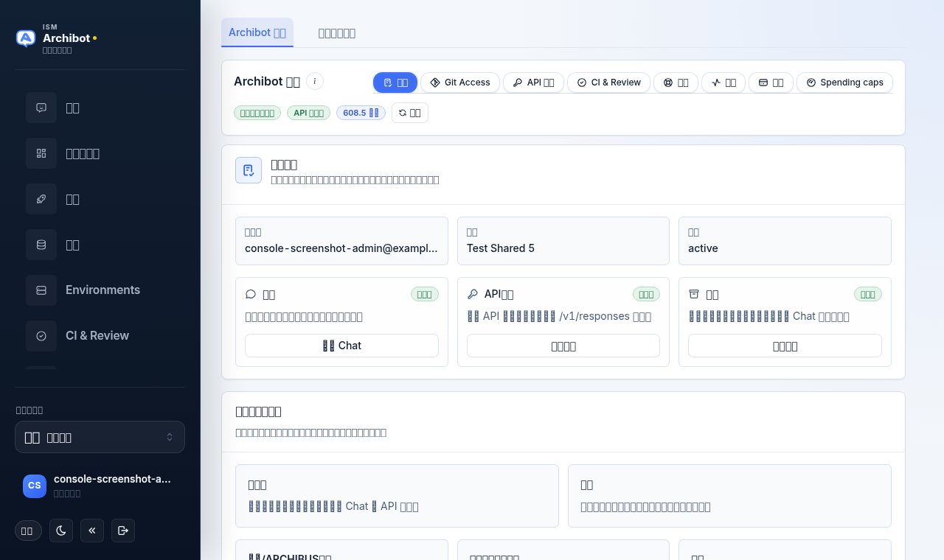Click the 608.5 balance badge
944x560 pixels.
(361, 113)
